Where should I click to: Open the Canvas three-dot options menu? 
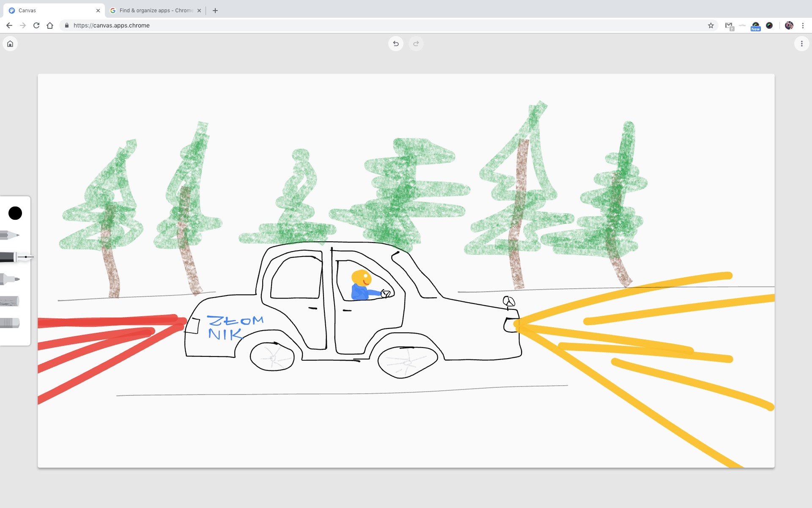click(x=801, y=44)
